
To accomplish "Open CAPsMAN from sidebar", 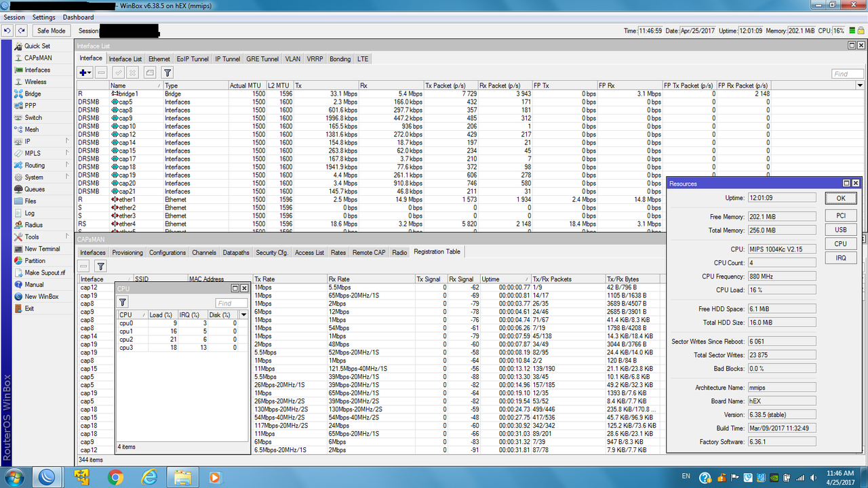I will tap(38, 58).
